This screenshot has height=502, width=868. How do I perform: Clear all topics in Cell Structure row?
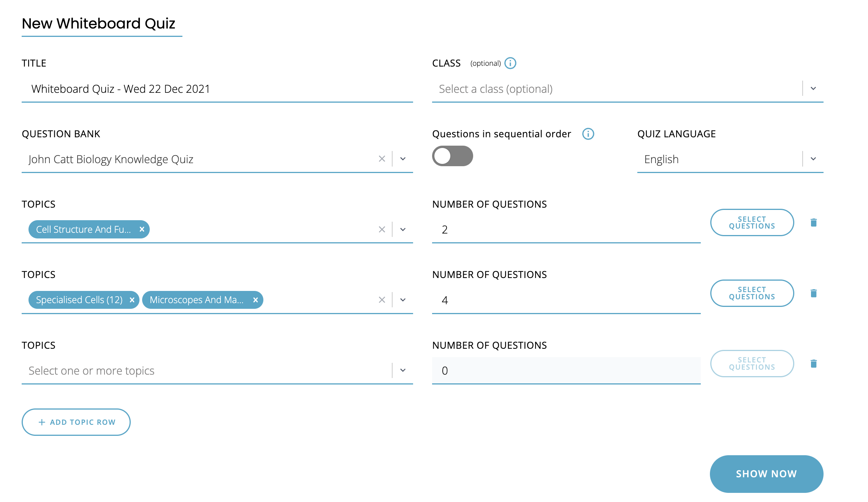382,229
